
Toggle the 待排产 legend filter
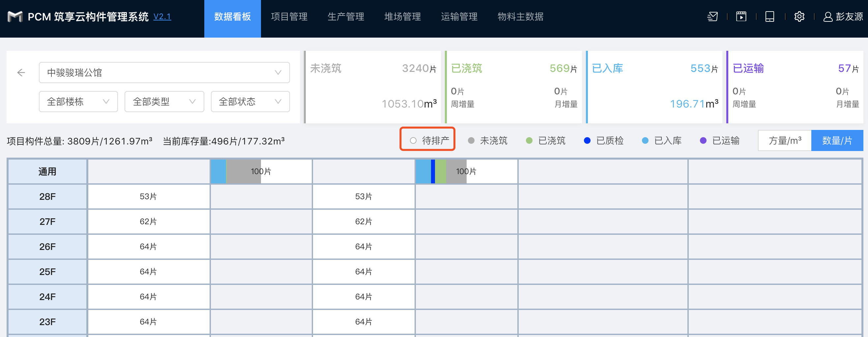click(429, 140)
